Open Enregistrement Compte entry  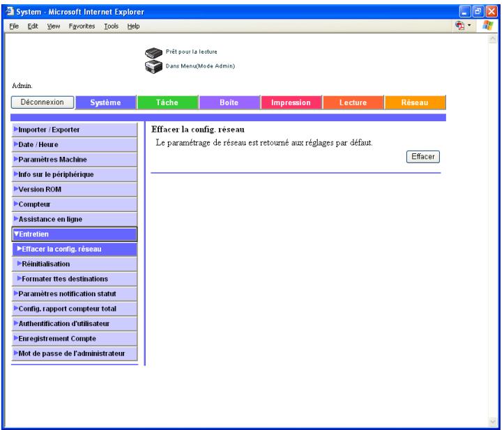point(75,339)
